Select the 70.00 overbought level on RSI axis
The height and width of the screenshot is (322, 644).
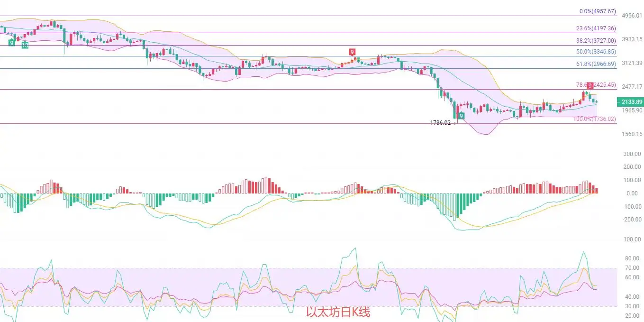[x=632, y=268]
